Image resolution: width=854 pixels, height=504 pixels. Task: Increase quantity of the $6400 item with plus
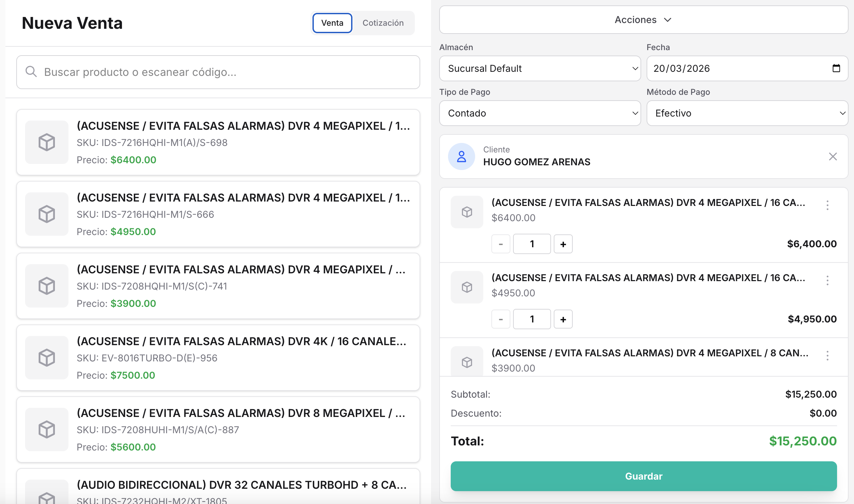[563, 244]
